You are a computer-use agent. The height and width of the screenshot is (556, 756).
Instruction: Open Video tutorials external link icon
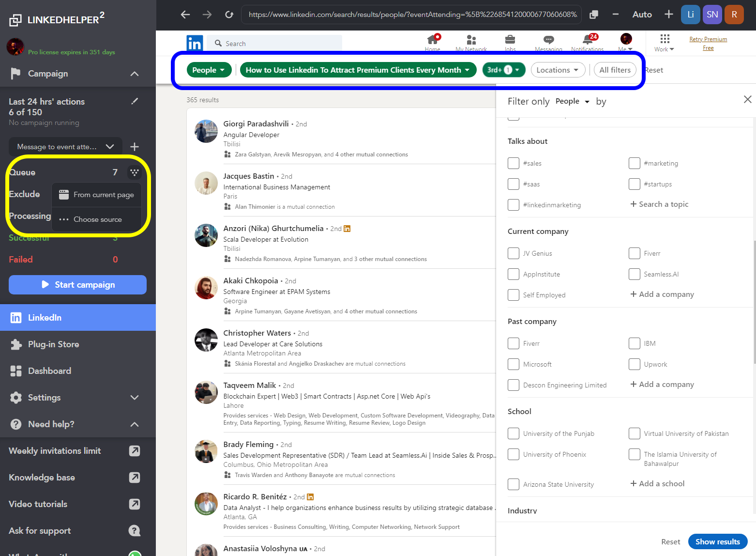coord(135,504)
